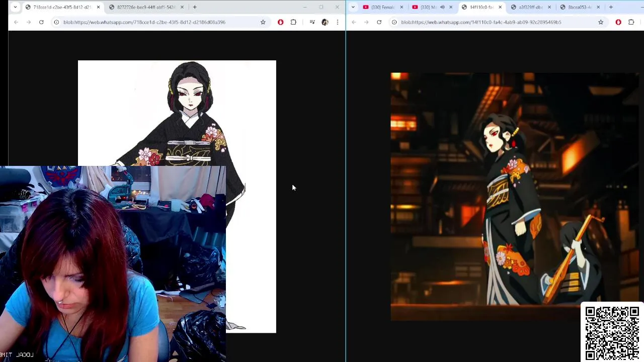The image size is (644, 362).
Task: Open the tab search dropdown in right browser
Action: [x=353, y=7]
